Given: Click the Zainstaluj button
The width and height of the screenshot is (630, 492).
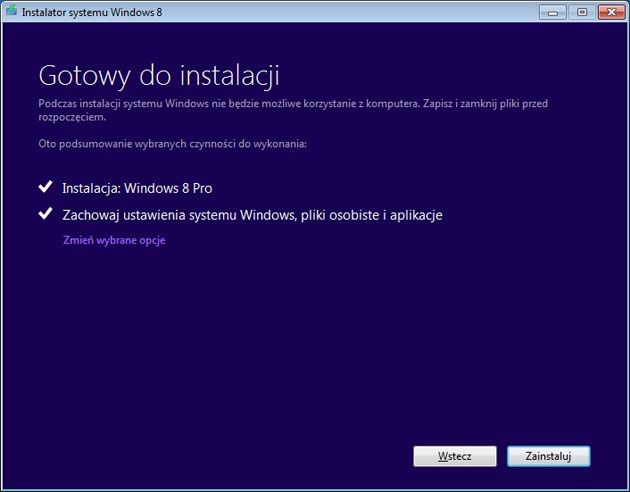Looking at the screenshot, I should [x=548, y=456].
